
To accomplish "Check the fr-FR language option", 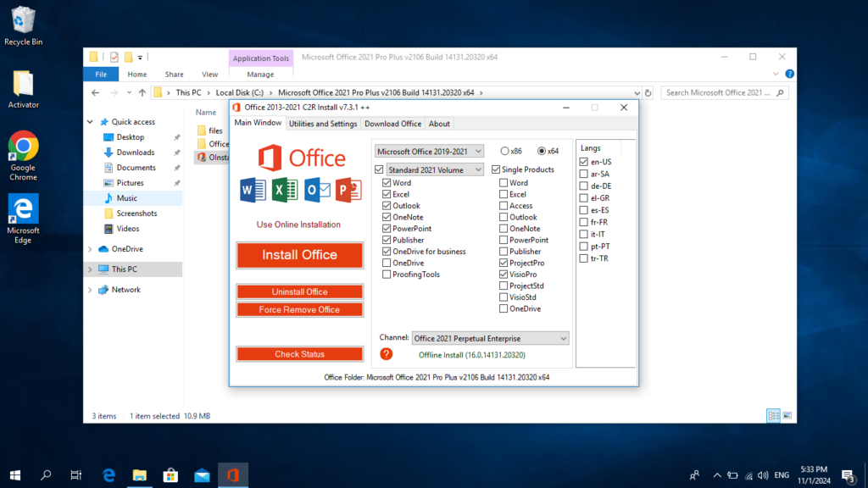I will (583, 223).
